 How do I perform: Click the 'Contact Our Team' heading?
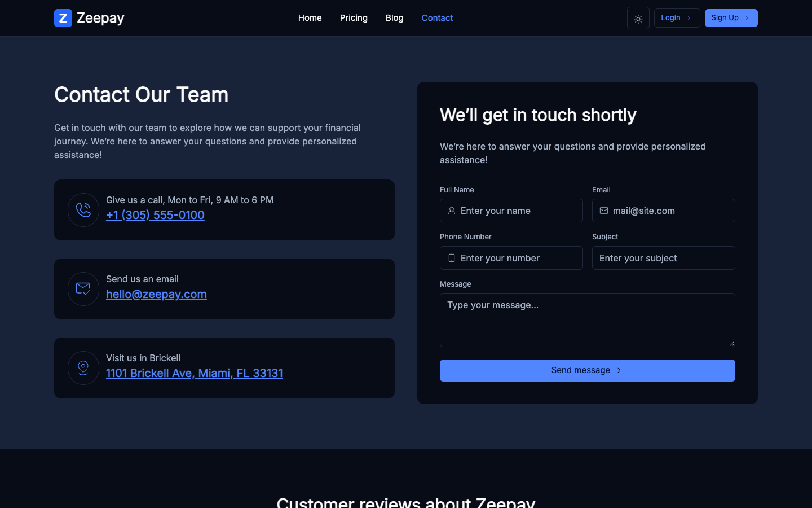point(142,94)
